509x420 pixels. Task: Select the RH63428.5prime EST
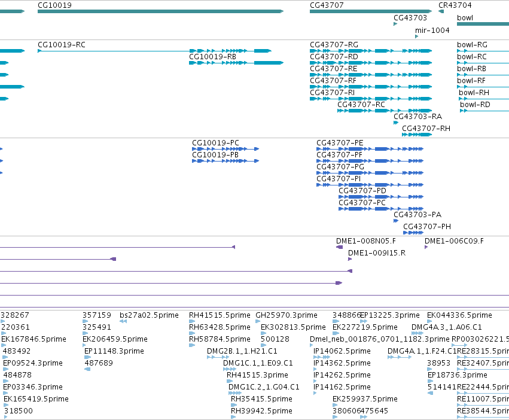point(191,333)
